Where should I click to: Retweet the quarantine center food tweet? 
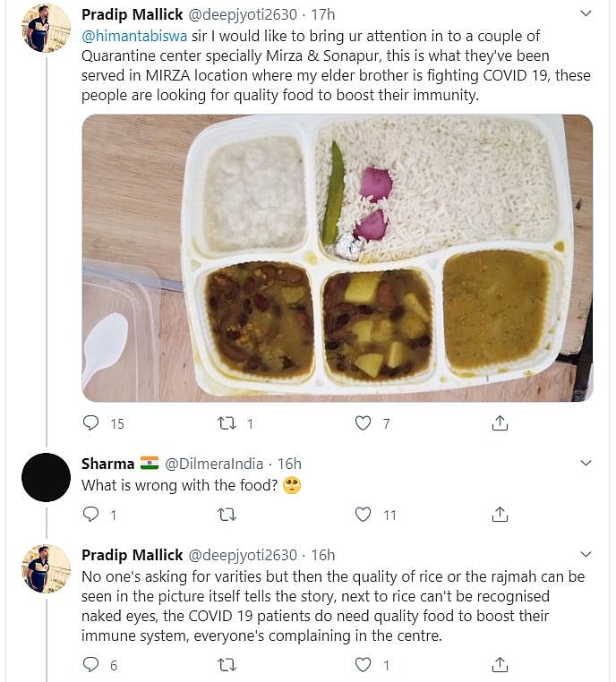227,423
